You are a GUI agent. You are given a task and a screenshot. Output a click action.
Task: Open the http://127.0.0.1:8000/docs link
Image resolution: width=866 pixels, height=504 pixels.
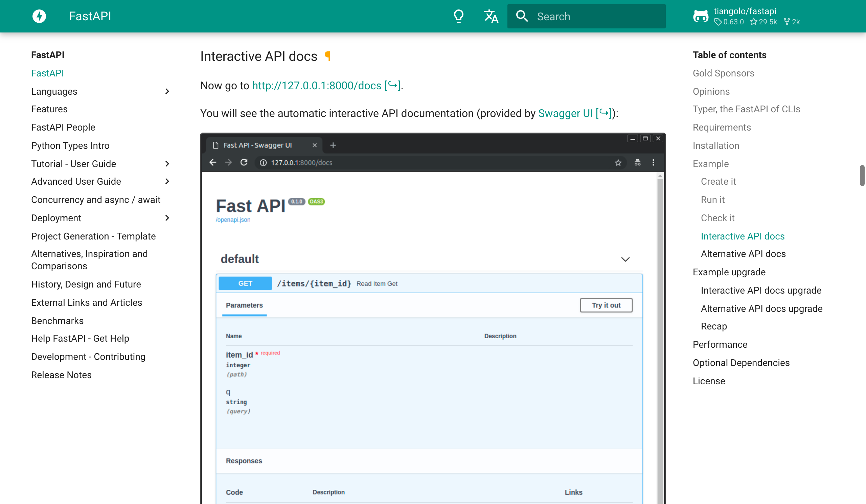[x=326, y=85]
